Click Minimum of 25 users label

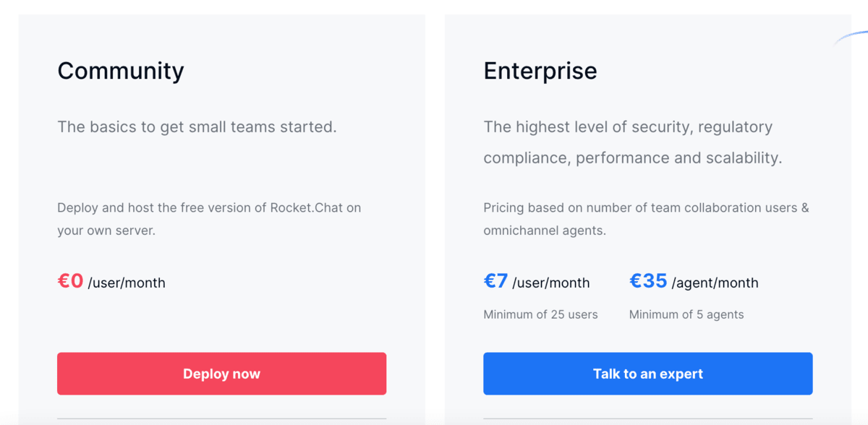(540, 314)
